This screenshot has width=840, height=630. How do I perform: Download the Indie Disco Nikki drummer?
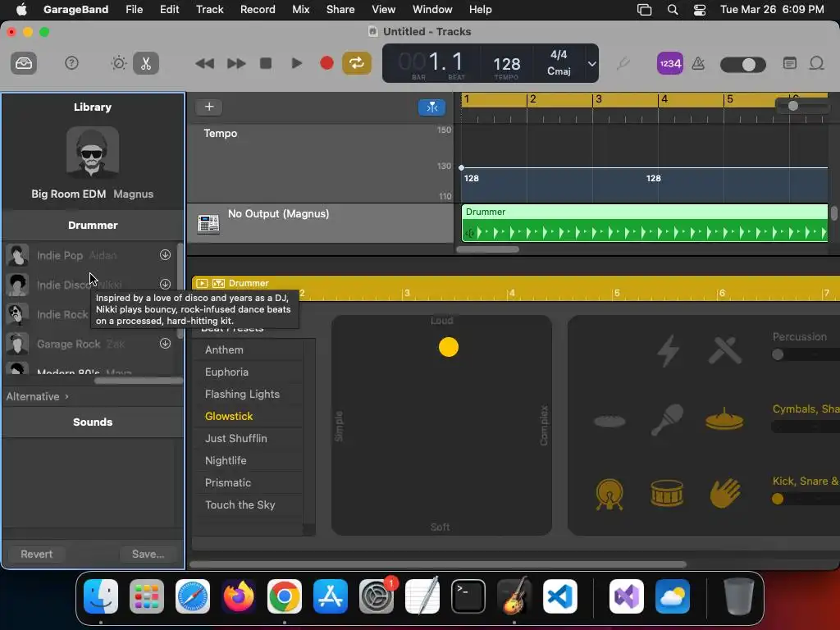[165, 284]
